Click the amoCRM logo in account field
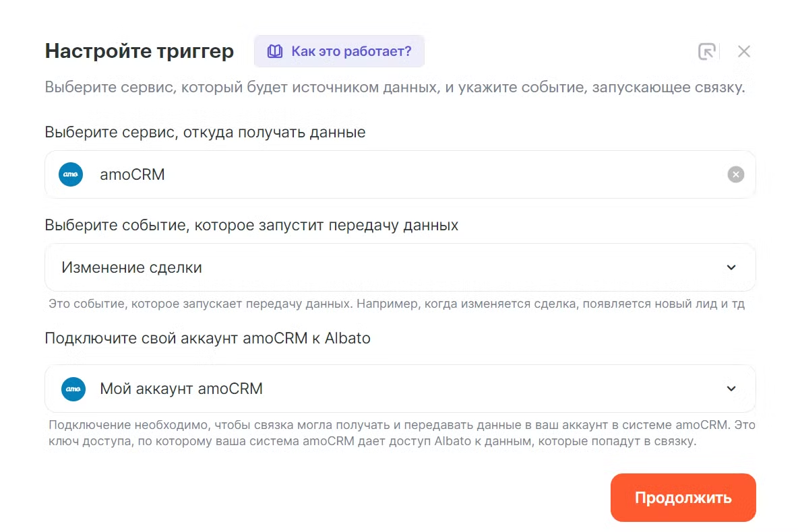This screenshot has width=798, height=532. click(73, 389)
